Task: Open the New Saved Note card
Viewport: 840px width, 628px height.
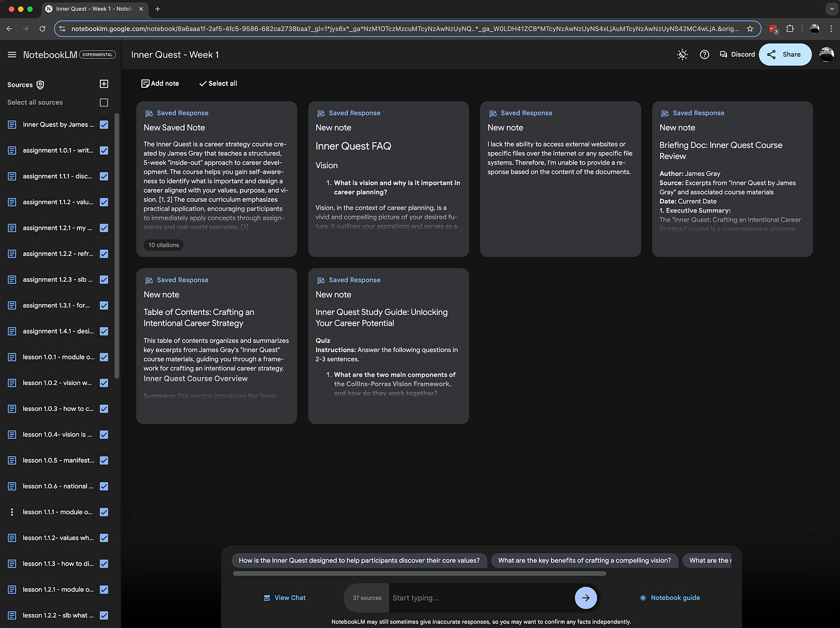Action: (x=216, y=179)
